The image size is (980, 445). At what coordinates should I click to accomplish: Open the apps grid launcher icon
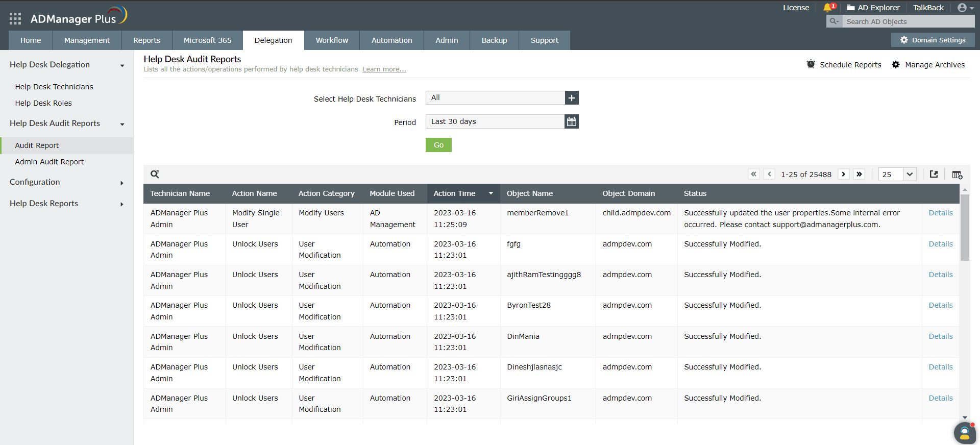15,19
